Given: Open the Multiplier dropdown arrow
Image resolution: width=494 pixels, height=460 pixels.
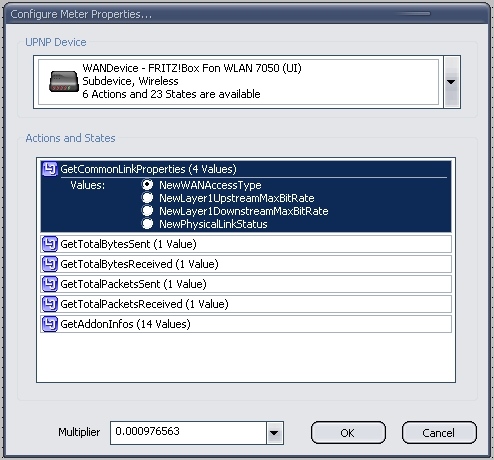Looking at the screenshot, I should coord(274,433).
